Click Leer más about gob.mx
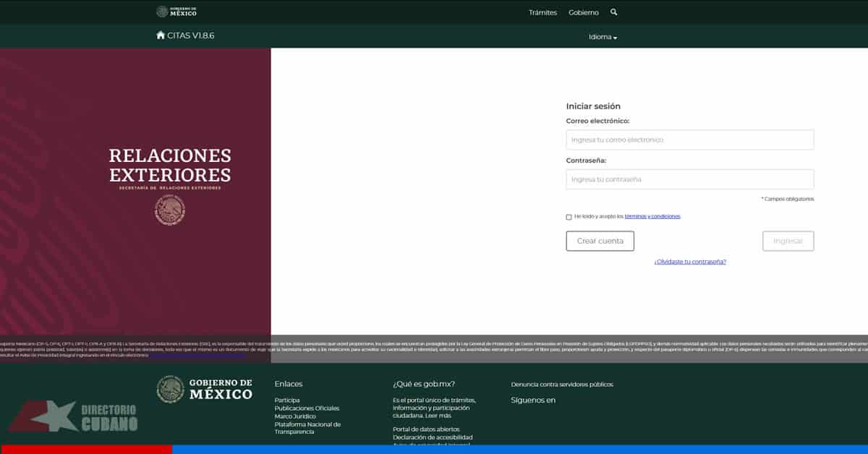 438,416
